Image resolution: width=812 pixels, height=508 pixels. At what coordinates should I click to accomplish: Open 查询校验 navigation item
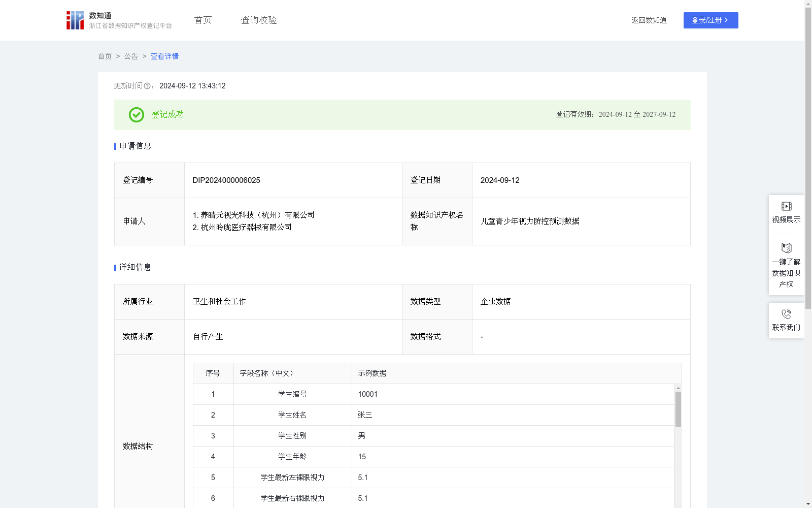click(259, 20)
